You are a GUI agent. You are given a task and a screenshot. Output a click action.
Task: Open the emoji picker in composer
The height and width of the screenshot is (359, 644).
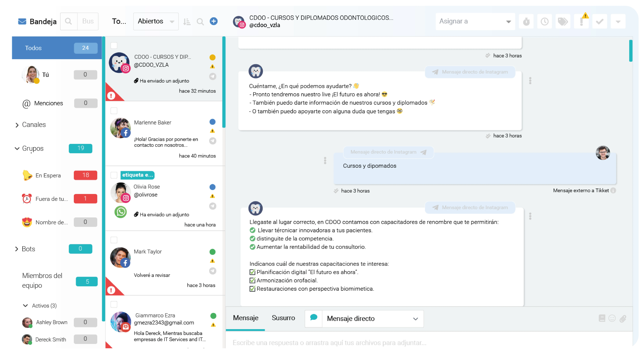pyautogui.click(x=612, y=318)
